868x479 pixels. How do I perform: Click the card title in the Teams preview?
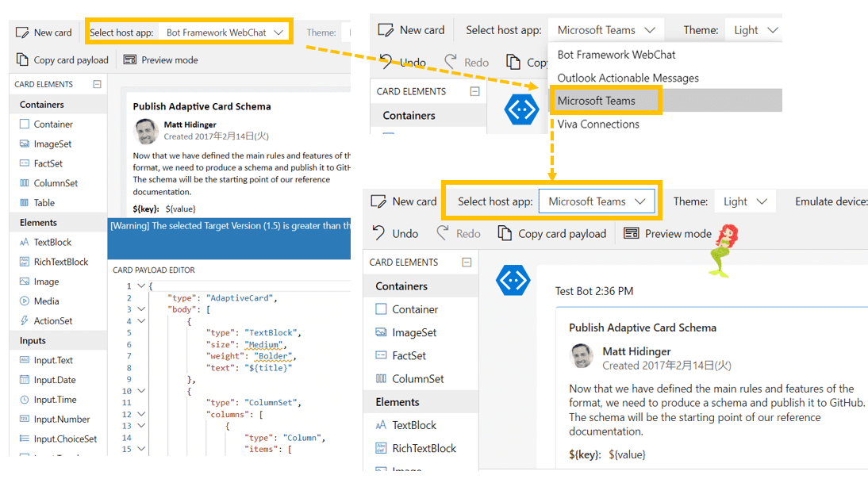click(643, 328)
